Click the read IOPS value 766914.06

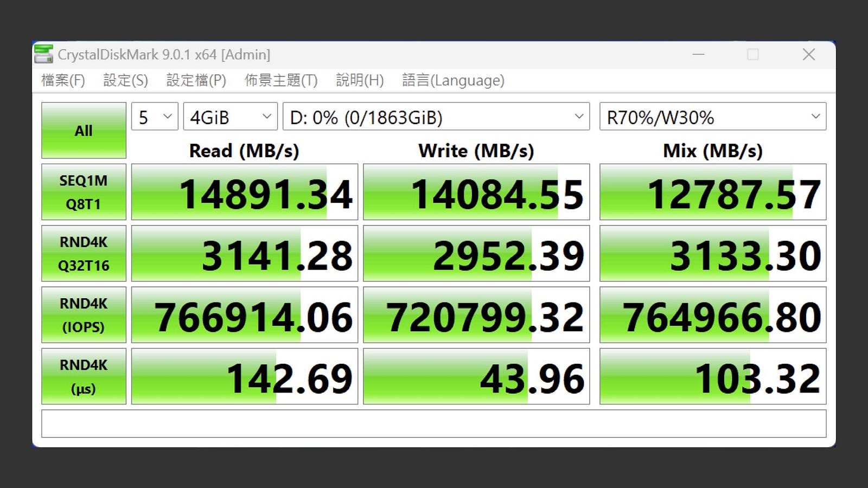(245, 314)
